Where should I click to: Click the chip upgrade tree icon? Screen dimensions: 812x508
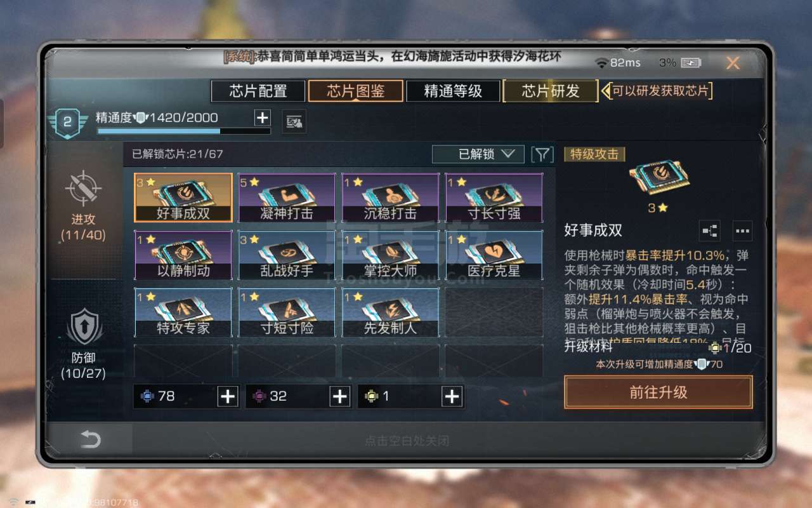click(x=709, y=231)
